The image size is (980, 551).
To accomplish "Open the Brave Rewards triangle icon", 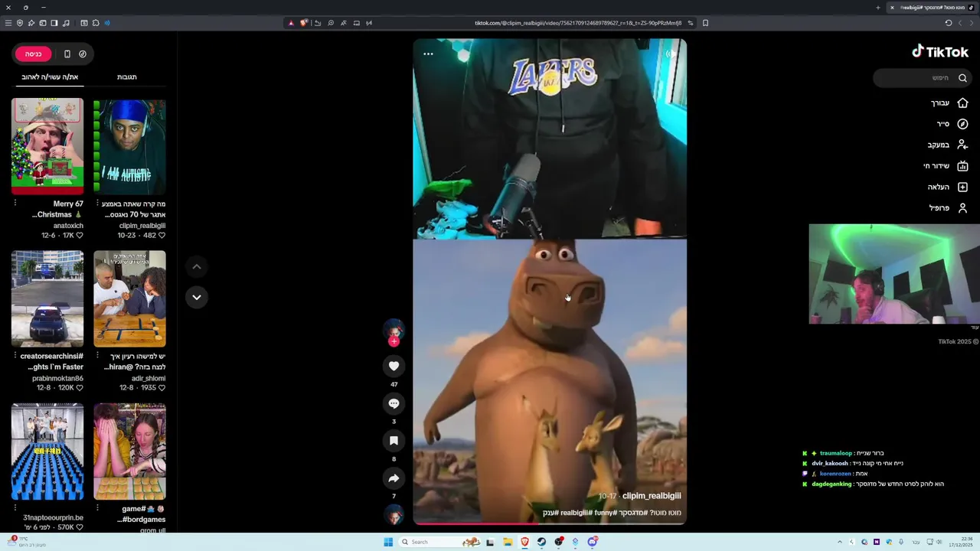I will click(x=291, y=23).
